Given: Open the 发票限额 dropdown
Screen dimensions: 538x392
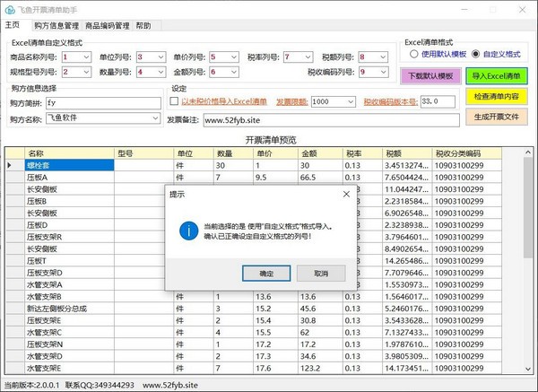Looking at the screenshot, I should [x=351, y=102].
